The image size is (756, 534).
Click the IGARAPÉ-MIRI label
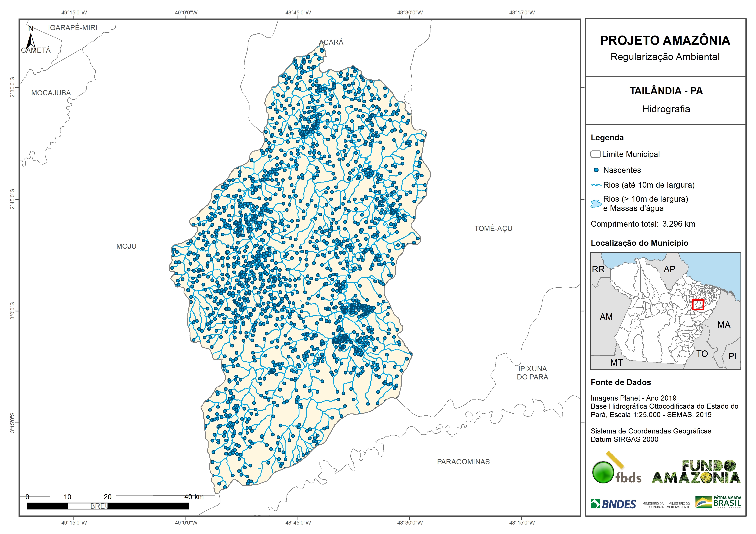(x=72, y=28)
